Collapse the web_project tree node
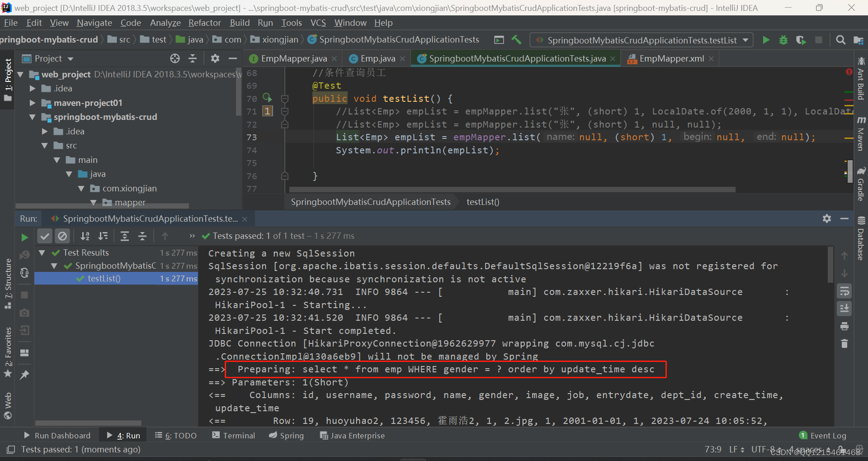Viewport: 868px width, 461px height. point(20,74)
